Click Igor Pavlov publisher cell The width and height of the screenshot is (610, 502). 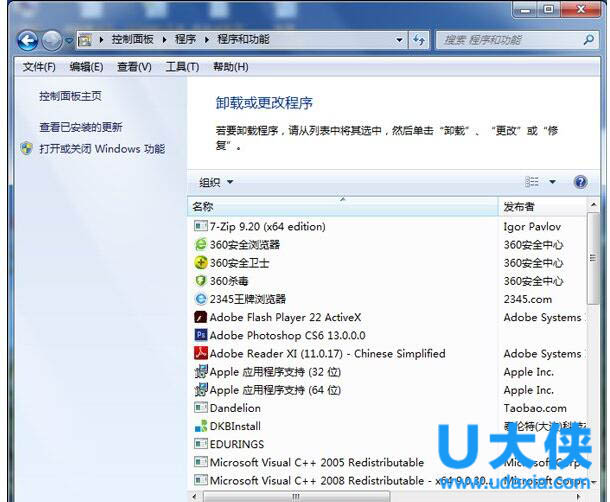pyautogui.click(x=532, y=227)
